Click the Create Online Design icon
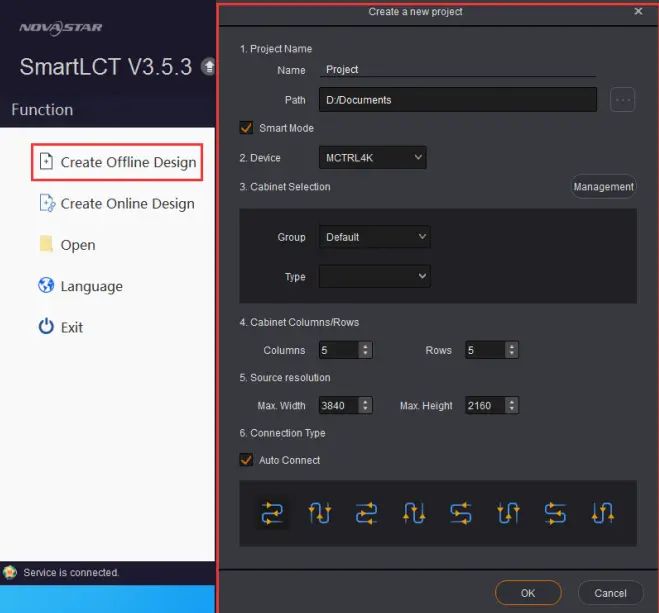Viewport: 659px width, 613px height. pos(47,203)
